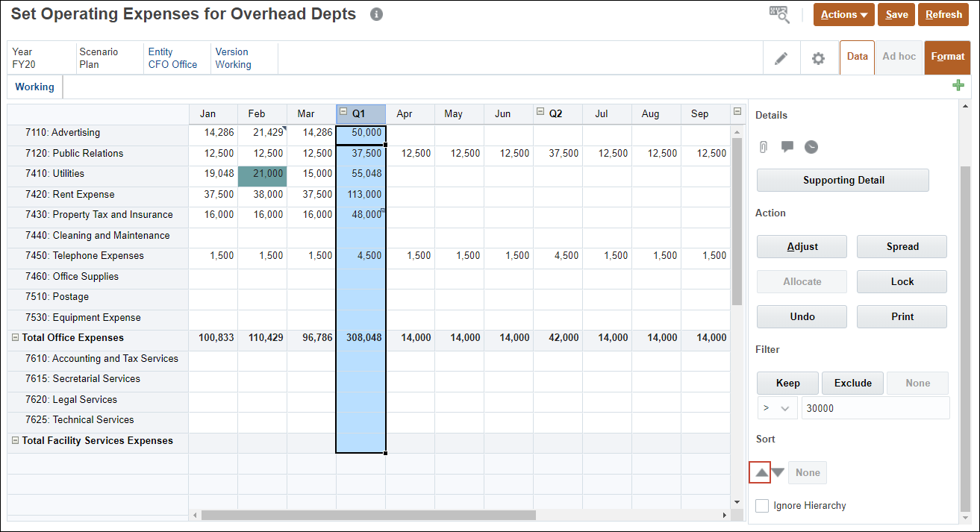The image size is (980, 532).
Task: Collapse Total Office Expenses row
Action: 15,337
